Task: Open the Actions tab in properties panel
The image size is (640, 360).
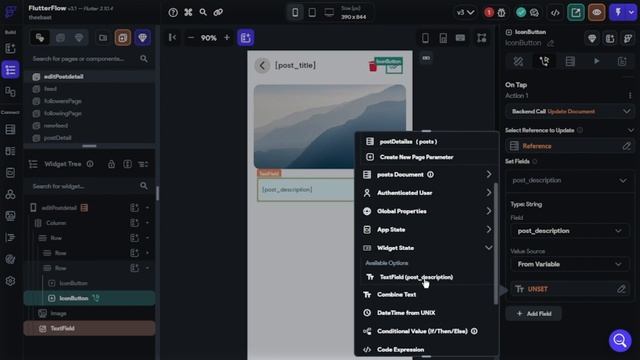Action: (544, 61)
